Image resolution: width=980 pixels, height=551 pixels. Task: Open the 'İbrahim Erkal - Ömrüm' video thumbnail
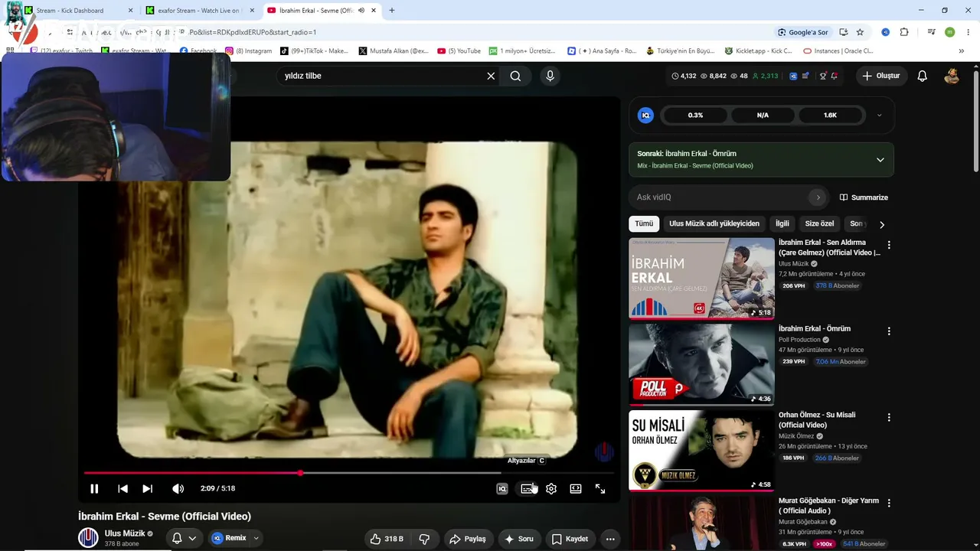click(x=701, y=364)
